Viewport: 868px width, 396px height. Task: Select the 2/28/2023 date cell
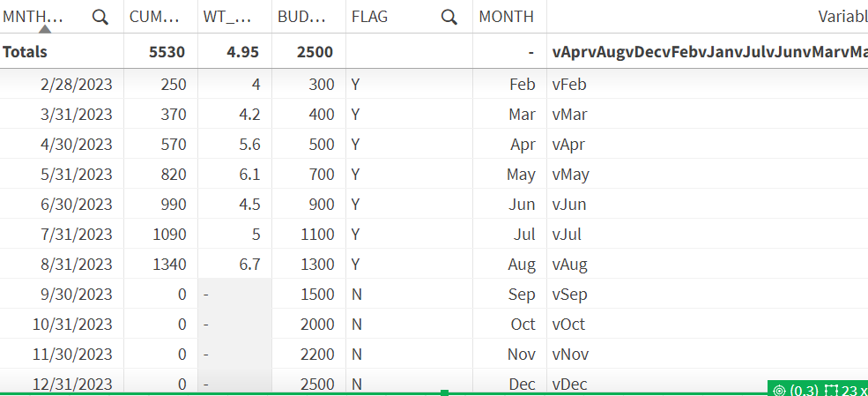[77, 85]
